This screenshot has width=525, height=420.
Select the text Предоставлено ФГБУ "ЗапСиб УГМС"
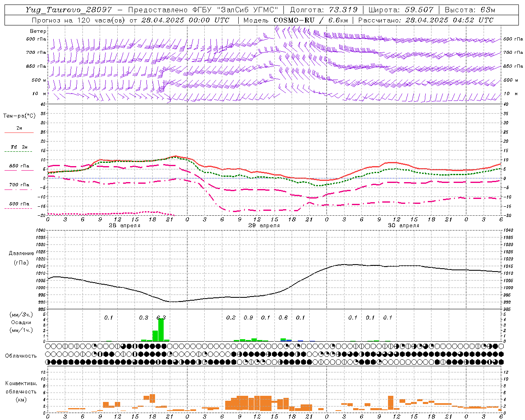pyautogui.click(x=203, y=10)
